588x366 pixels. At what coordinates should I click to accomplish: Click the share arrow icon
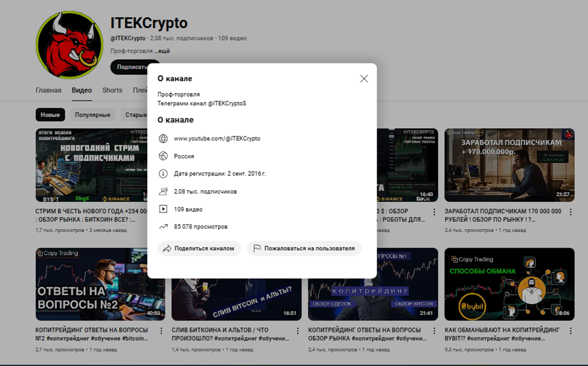[x=167, y=248]
